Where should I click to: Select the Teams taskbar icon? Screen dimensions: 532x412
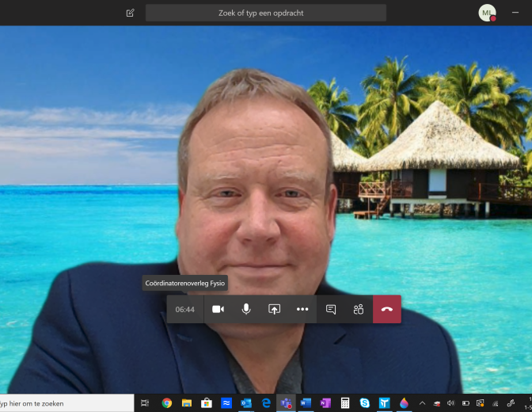(x=286, y=403)
